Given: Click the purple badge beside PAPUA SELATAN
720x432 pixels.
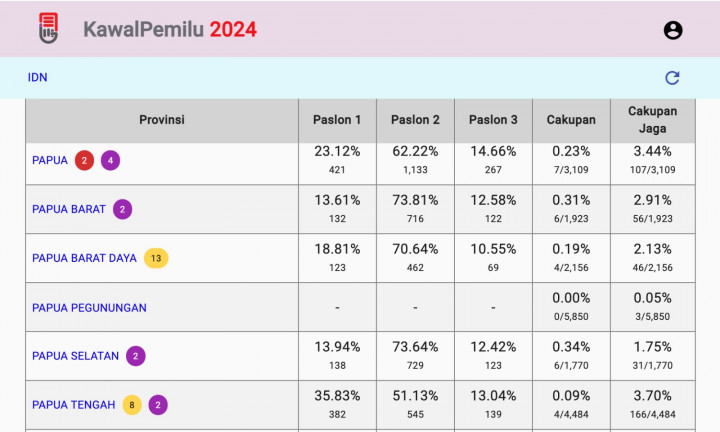Looking at the screenshot, I should [136, 356].
